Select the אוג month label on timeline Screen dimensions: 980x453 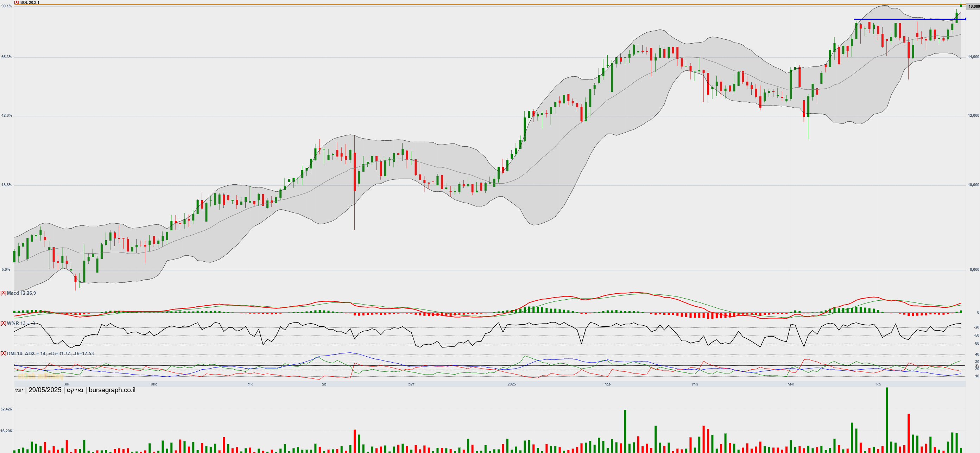(67, 384)
